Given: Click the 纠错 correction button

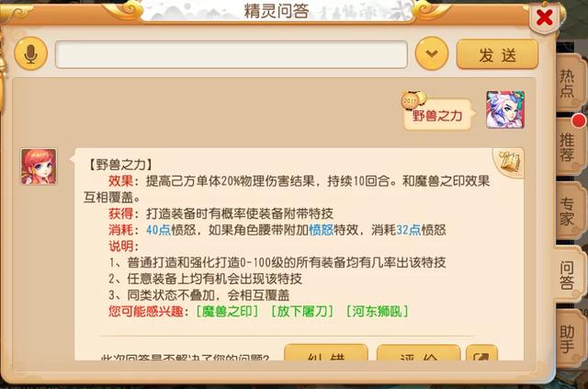Looking at the screenshot, I should (326, 353).
